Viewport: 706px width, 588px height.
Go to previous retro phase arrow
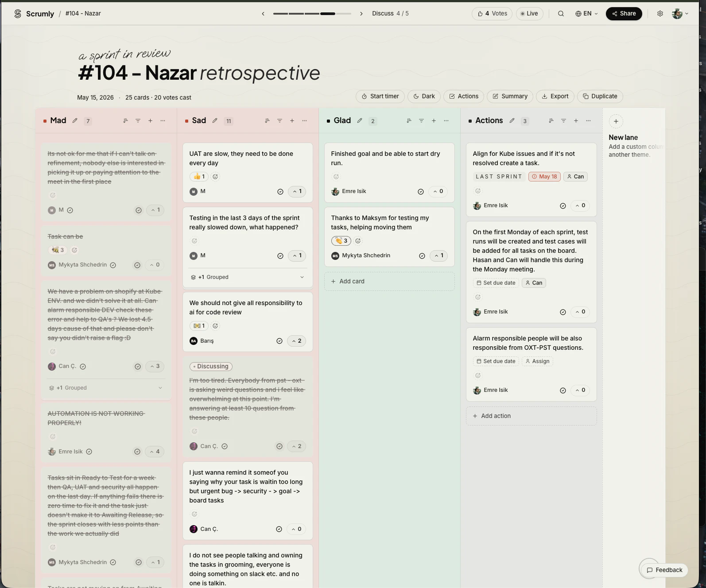[x=263, y=14]
